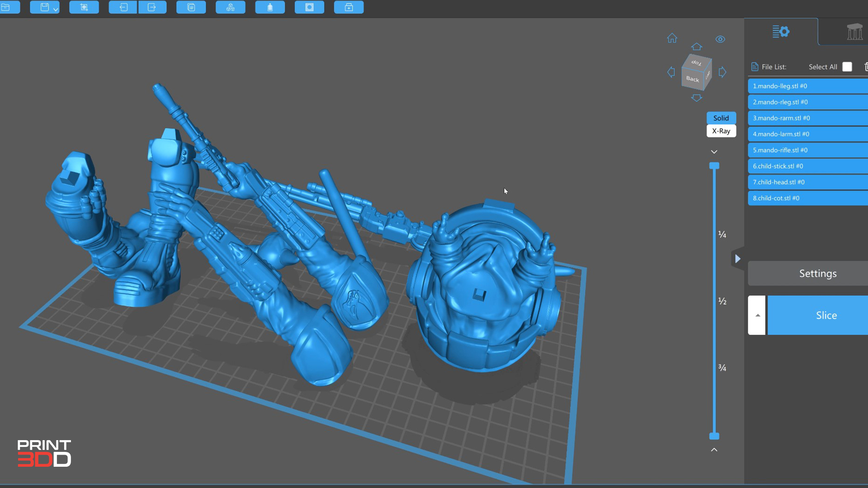The height and width of the screenshot is (488, 868).
Task: Rotate view down with the down arrow
Action: coord(697,98)
